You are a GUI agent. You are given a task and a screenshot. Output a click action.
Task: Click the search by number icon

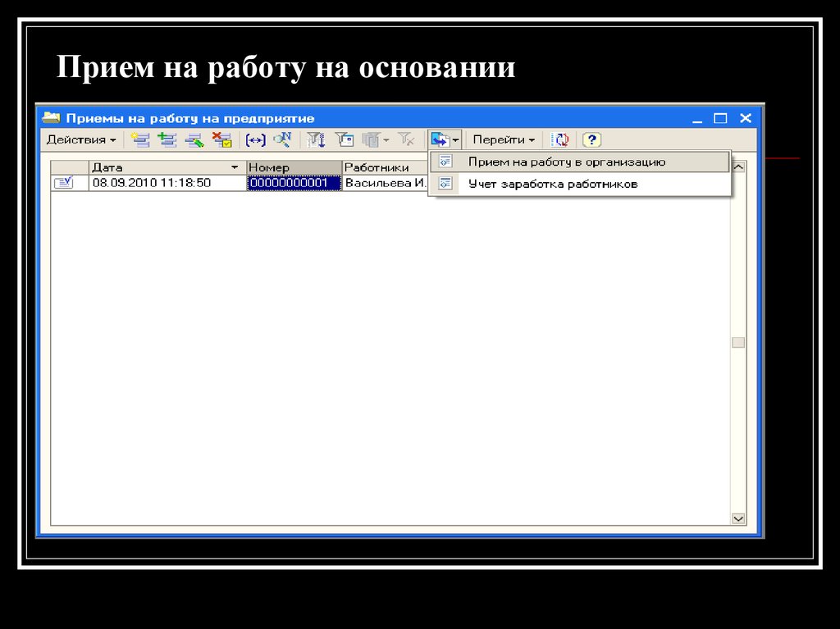pyautogui.click(x=281, y=139)
